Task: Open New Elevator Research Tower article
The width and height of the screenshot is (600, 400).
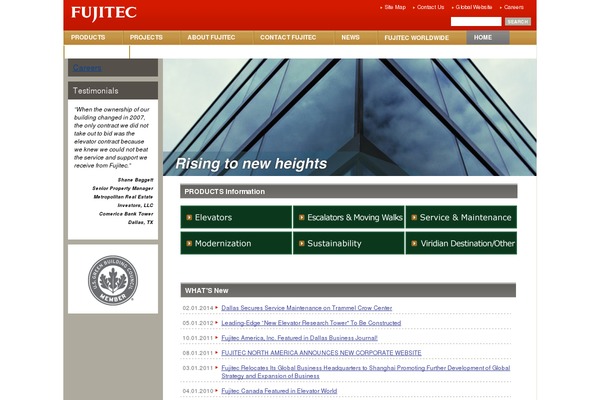Action: [x=311, y=323]
